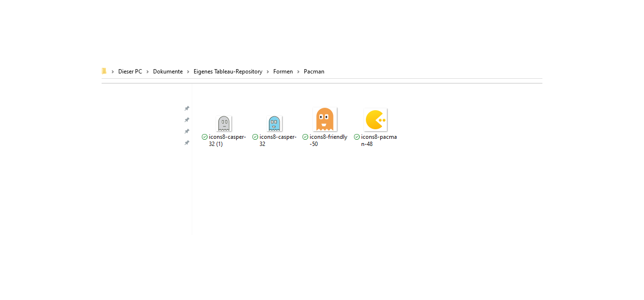Click file name icons8-pacman-48

point(379,140)
